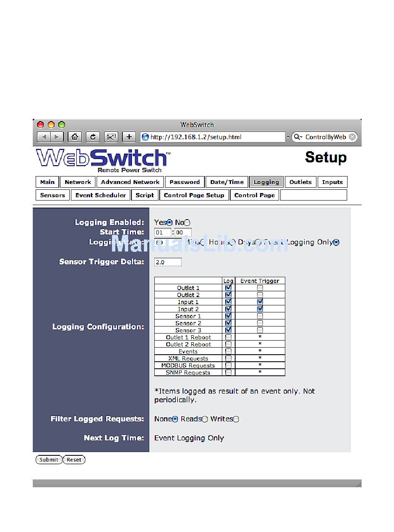Open the Sensors tab
Viewport: 394px width, 532px height.
[x=53, y=195]
